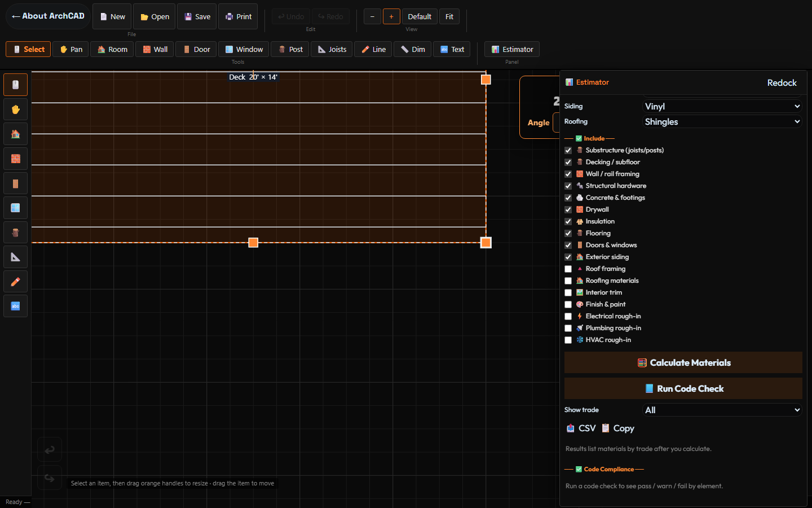Choose the Text tool in toolbar

point(452,49)
